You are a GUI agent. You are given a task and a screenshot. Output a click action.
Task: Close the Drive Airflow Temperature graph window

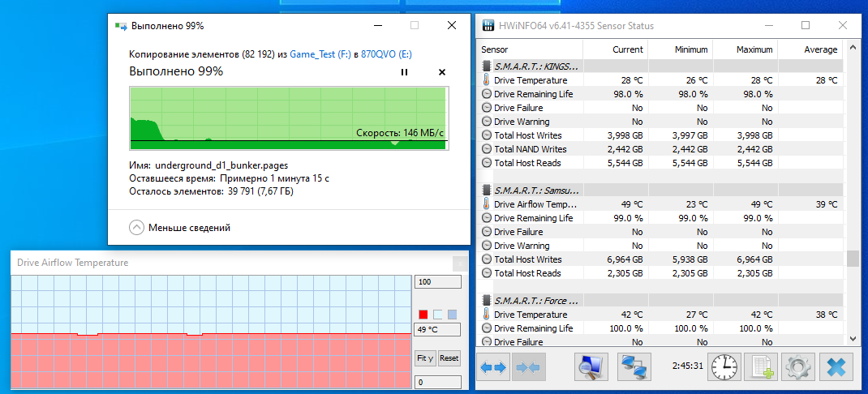click(459, 263)
